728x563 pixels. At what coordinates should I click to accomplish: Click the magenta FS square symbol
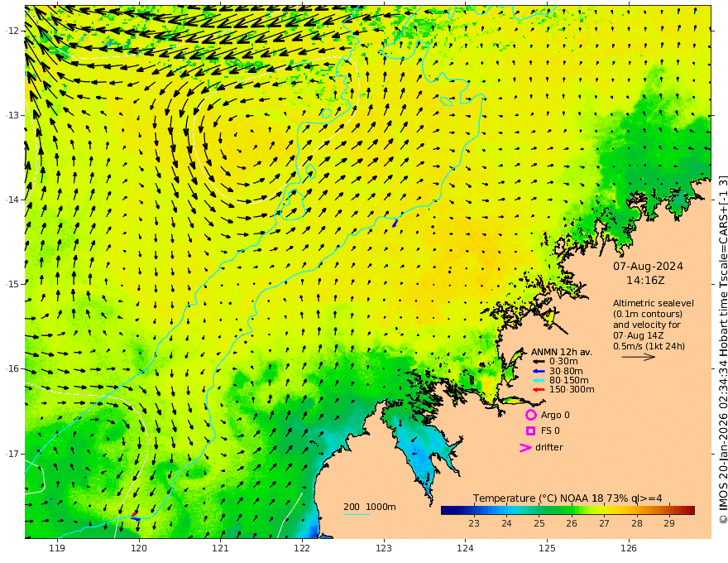pos(530,431)
